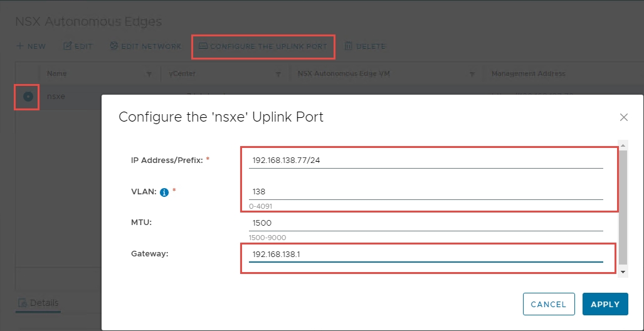This screenshot has height=331, width=644.
Task: Click the IP Address/Prefix input field
Action: pyautogui.click(x=426, y=160)
